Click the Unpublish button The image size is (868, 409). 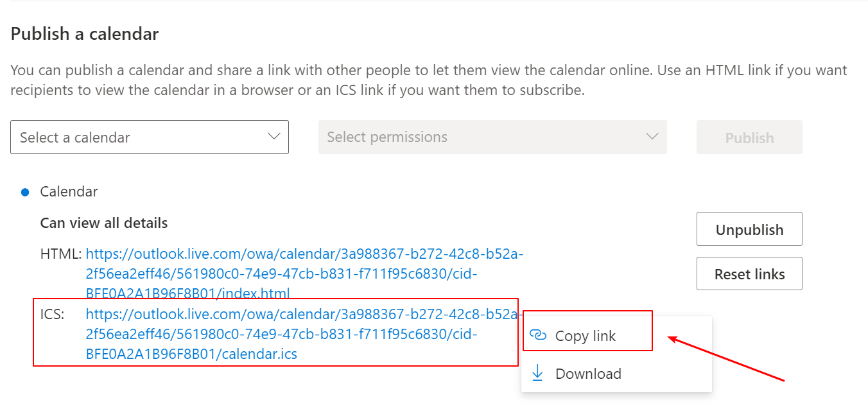749,229
